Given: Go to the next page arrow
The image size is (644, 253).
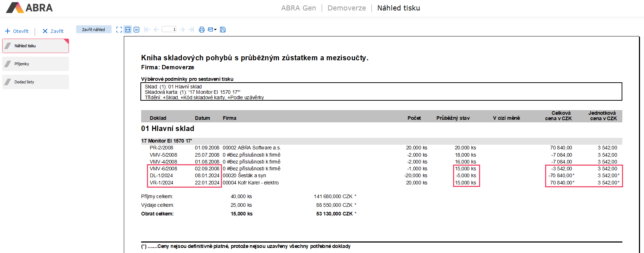Looking at the screenshot, I should [x=182, y=30].
